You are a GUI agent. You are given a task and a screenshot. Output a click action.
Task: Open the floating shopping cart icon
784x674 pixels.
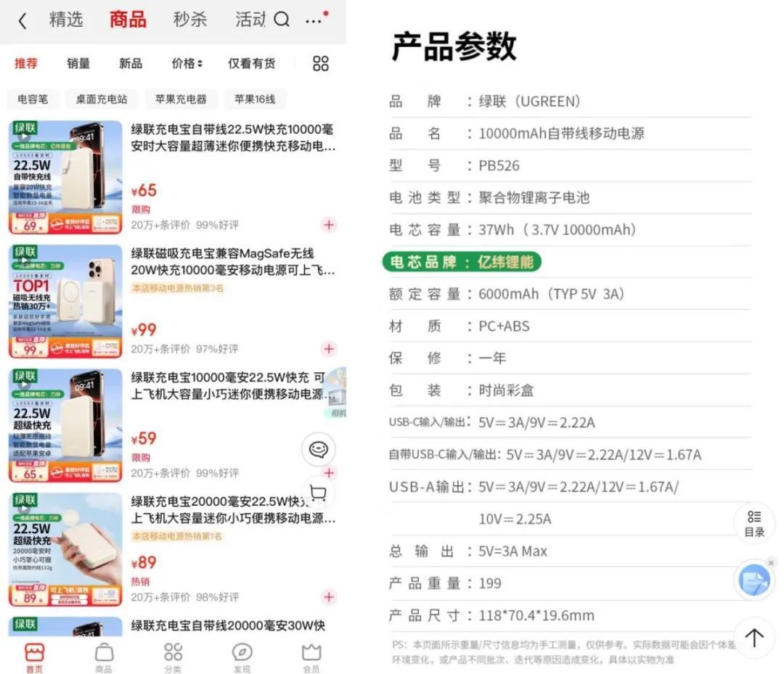point(318,493)
